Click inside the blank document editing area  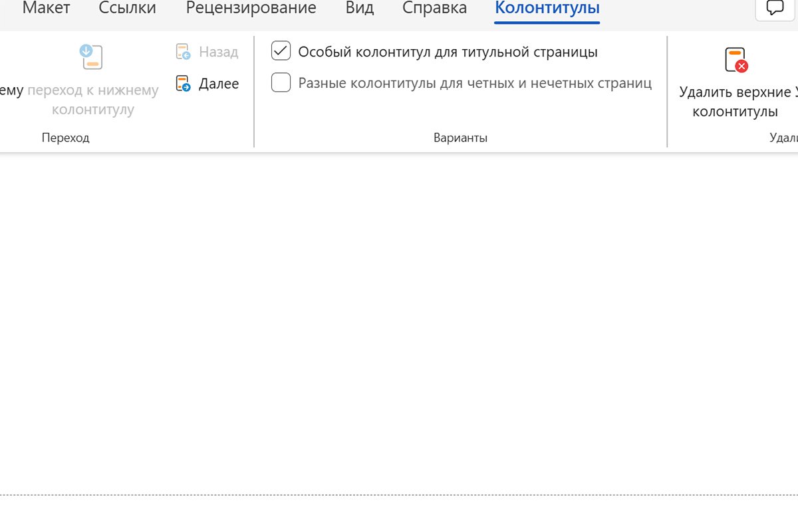399,319
